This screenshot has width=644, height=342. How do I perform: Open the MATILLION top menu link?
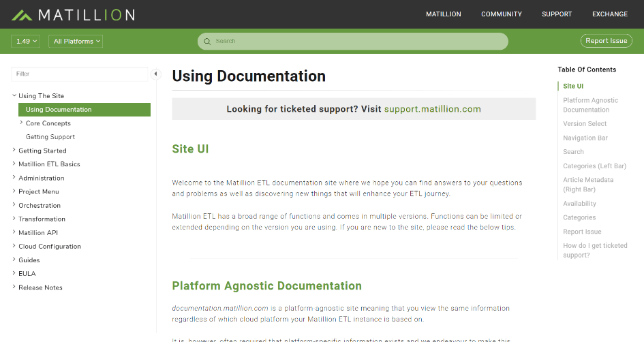pyautogui.click(x=444, y=14)
